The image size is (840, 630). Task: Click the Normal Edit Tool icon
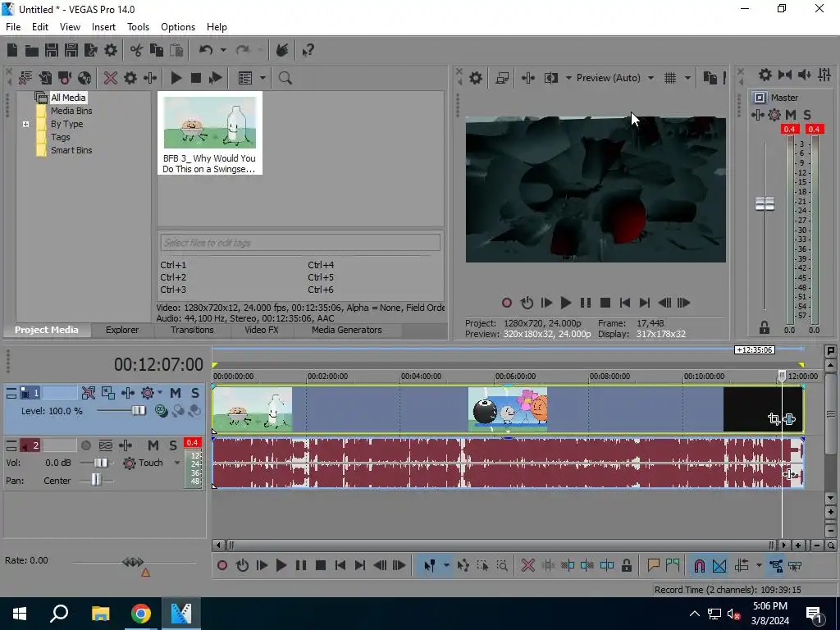429,566
